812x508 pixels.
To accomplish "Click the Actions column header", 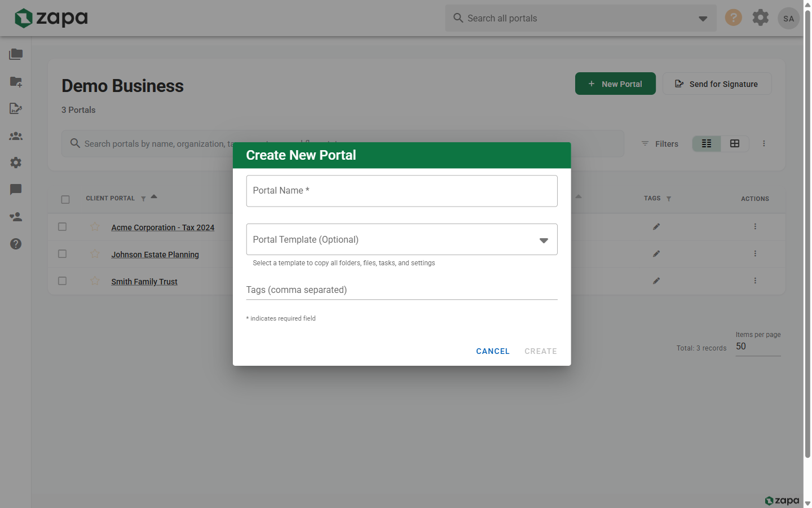I will [755, 199].
